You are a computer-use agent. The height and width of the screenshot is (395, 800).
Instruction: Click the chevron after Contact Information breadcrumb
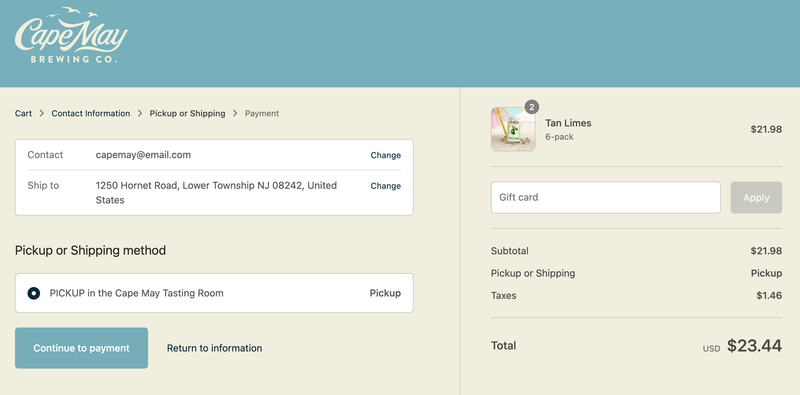[x=140, y=113]
